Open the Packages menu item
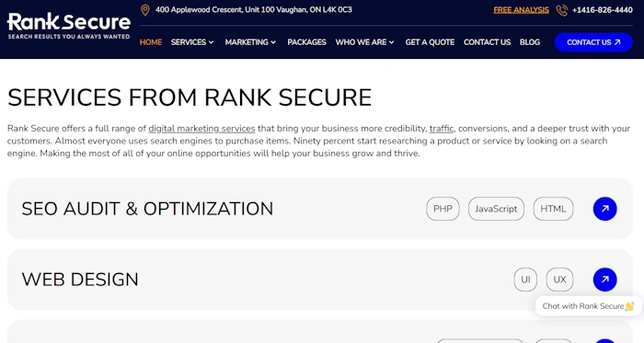Screen dimensions: 644x343 click(x=306, y=42)
